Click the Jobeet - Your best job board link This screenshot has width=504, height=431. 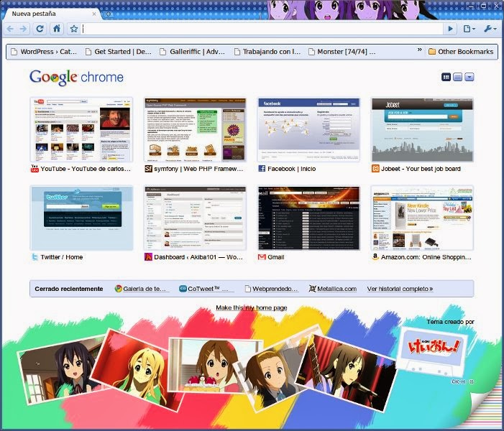(x=421, y=169)
